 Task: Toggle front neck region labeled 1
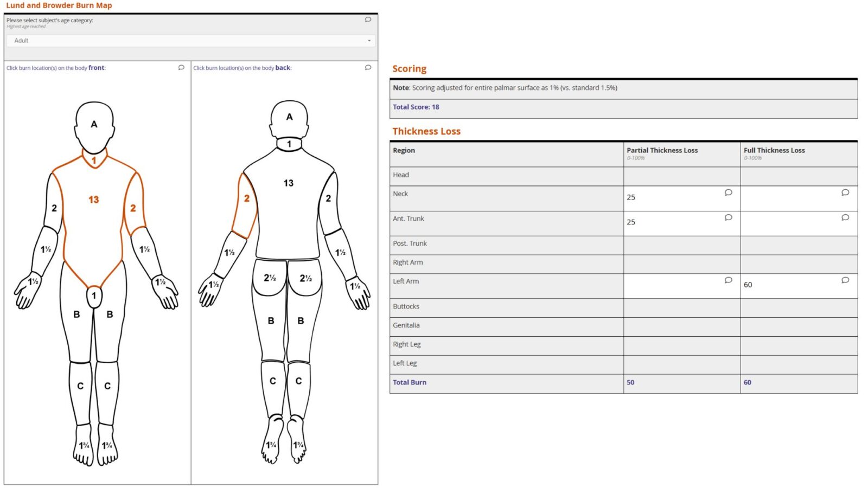94,160
